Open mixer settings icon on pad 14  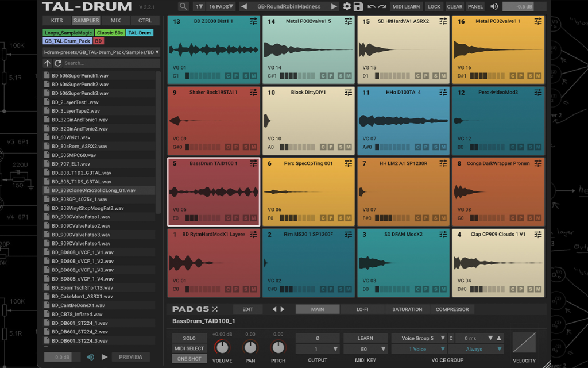coord(349,21)
